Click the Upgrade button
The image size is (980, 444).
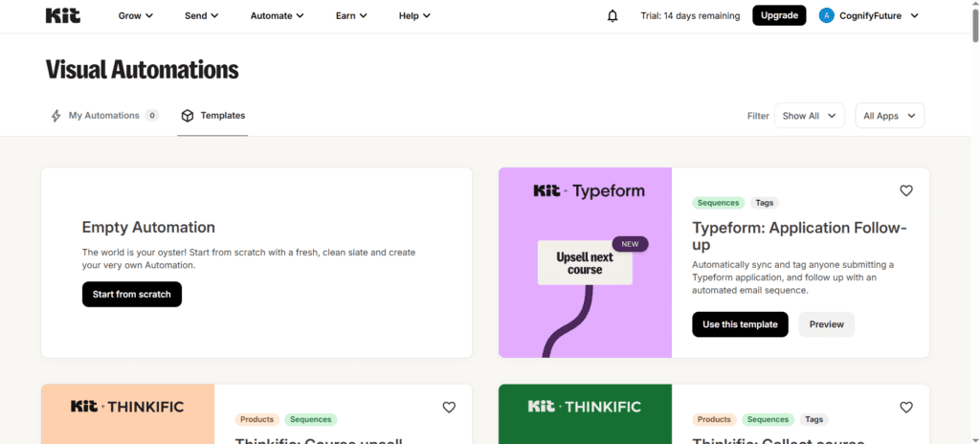point(779,15)
